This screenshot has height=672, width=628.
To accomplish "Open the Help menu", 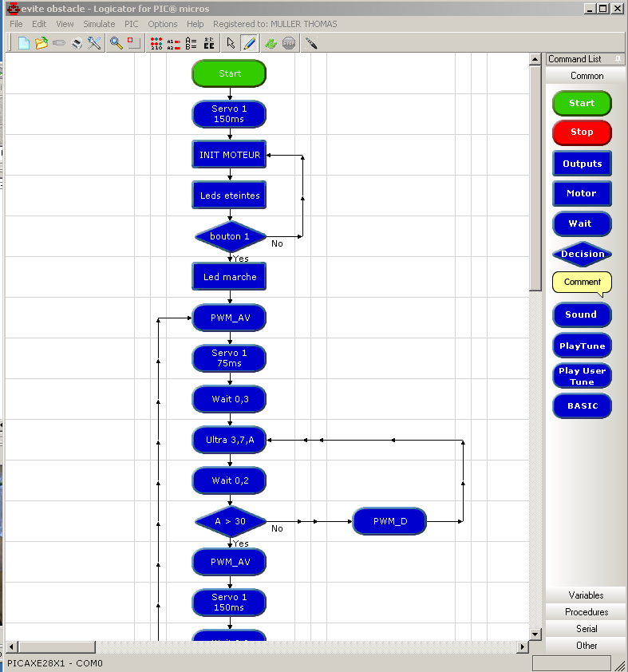I will point(195,24).
